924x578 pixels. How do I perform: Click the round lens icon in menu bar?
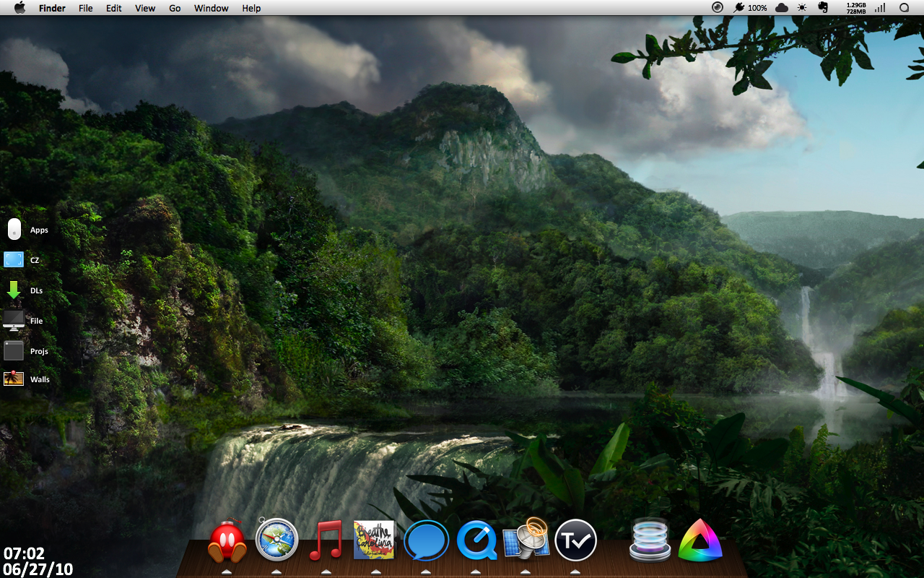pos(717,7)
